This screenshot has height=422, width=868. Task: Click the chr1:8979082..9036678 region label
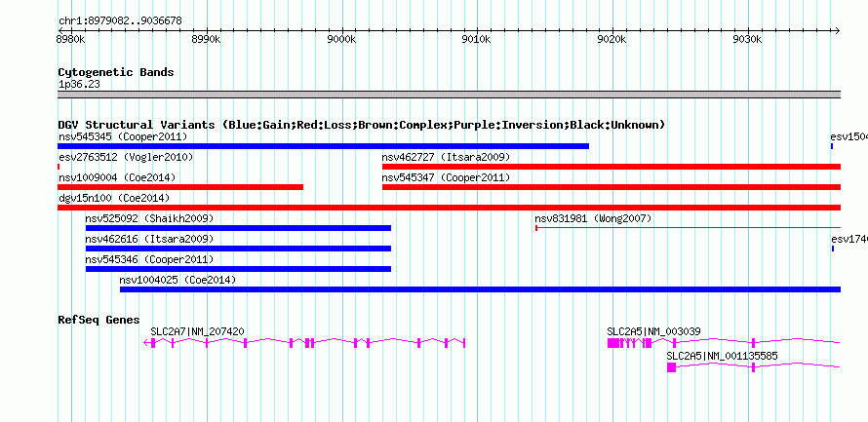coord(120,21)
